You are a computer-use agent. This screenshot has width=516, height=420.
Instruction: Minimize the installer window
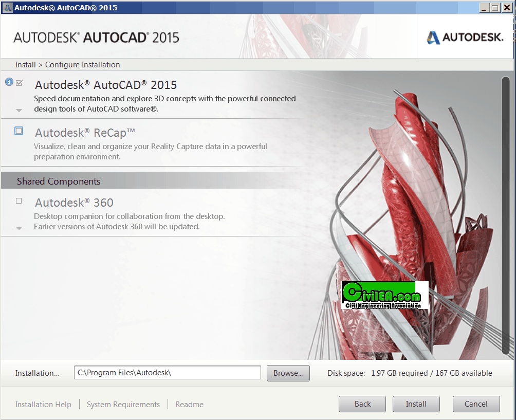tap(484, 8)
